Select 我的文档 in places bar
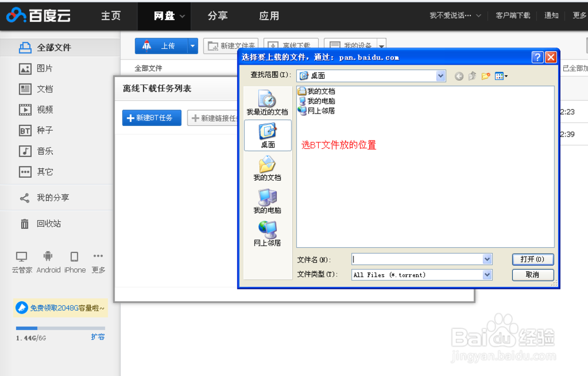This screenshot has width=588, height=376. click(x=268, y=168)
